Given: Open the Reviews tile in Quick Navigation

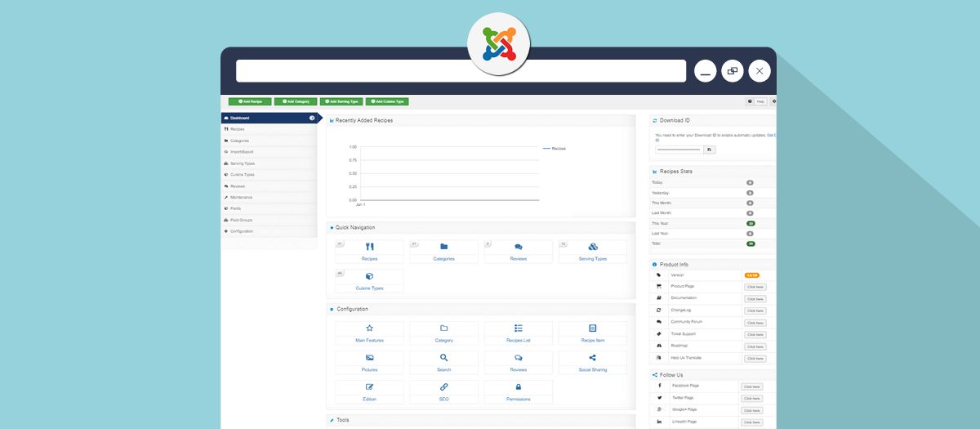Looking at the screenshot, I should (518, 251).
